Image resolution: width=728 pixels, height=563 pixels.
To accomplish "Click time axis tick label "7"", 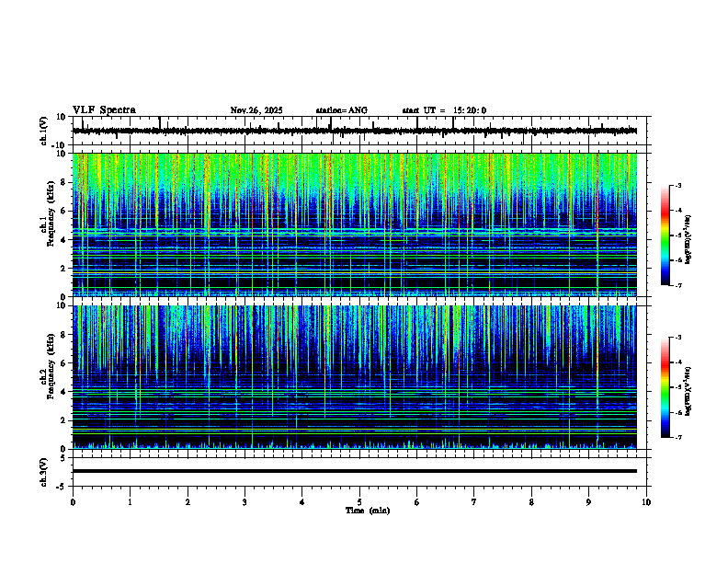I will (474, 502).
